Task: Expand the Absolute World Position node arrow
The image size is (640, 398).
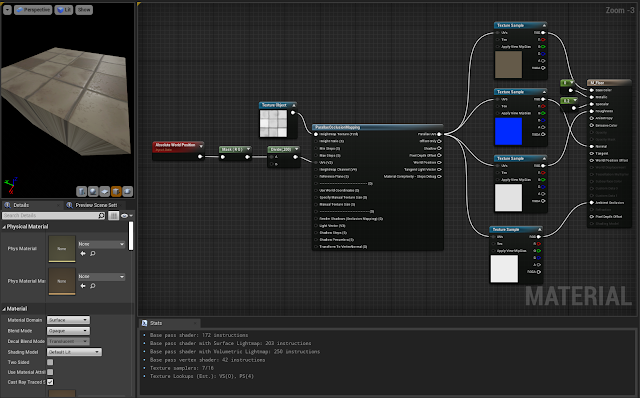Action: click(201, 146)
